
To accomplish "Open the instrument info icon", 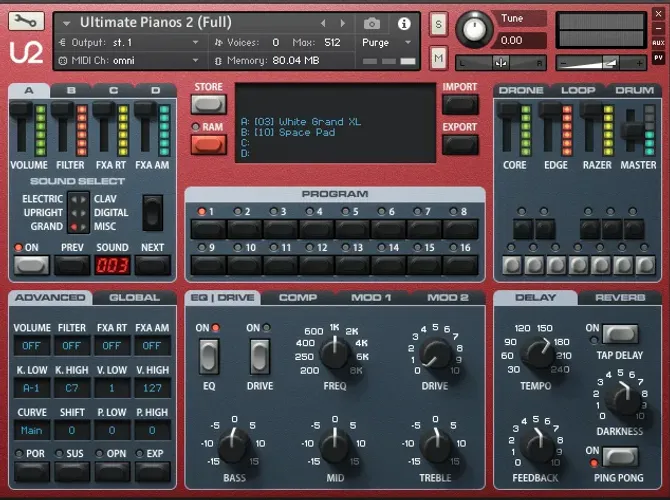I will (x=404, y=24).
